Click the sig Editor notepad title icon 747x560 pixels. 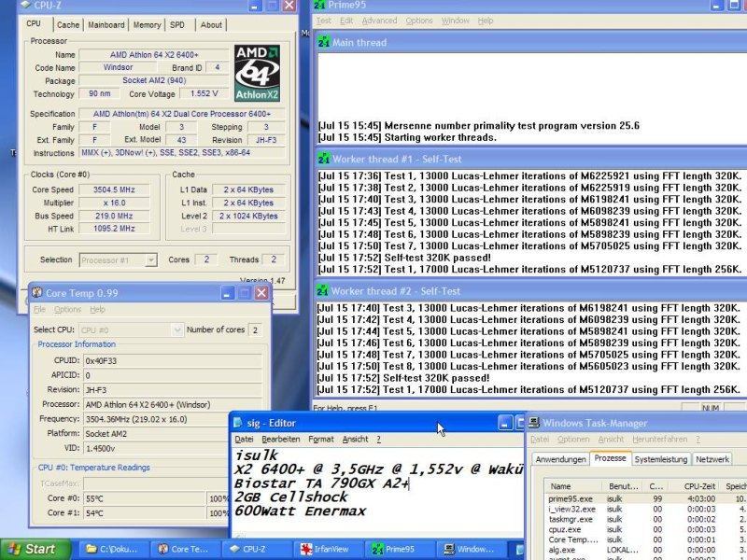(238, 423)
